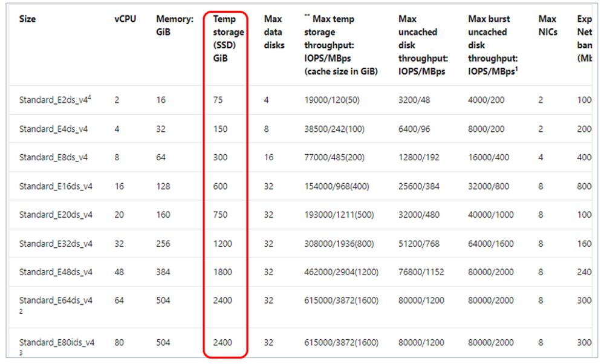
Task: Click memory value 384 in E48ds_v4 row
Action: (x=163, y=272)
